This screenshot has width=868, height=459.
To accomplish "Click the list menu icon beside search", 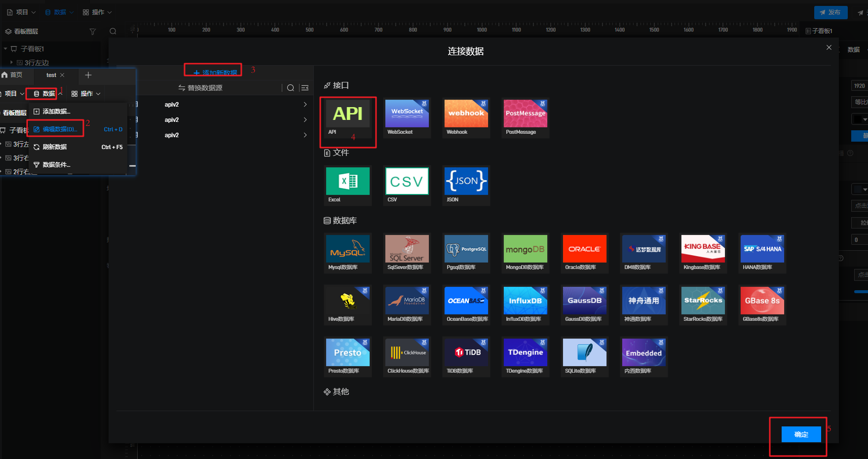I will coord(305,88).
